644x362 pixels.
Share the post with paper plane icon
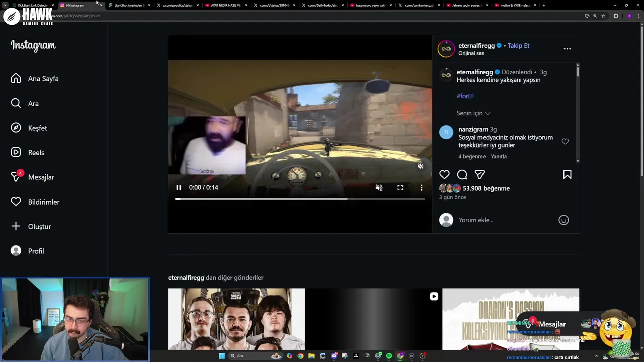coord(480,175)
